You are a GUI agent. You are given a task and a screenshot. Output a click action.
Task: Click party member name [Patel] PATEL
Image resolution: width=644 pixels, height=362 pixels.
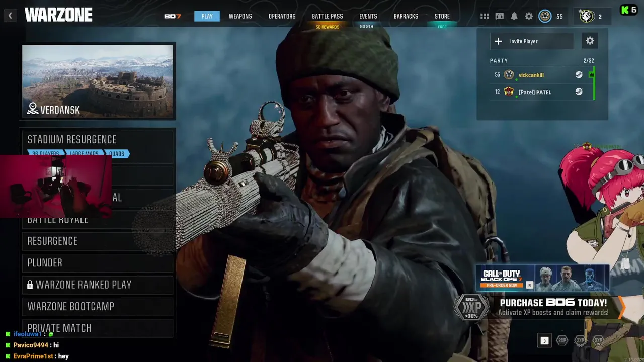(535, 92)
